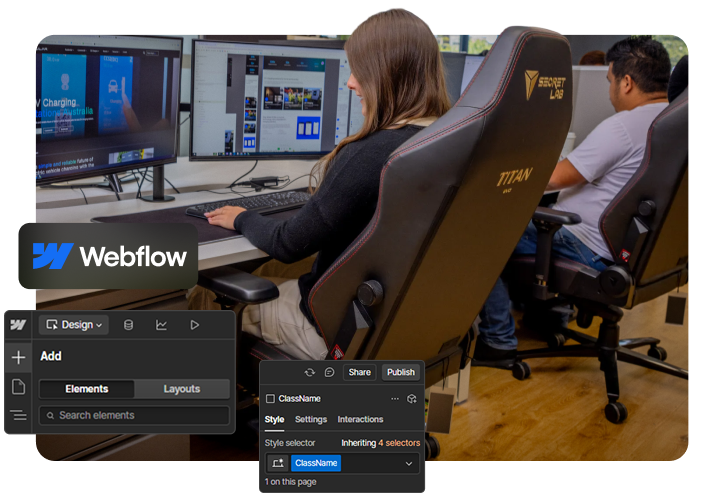Open the comments speech bubble icon

(x=329, y=372)
